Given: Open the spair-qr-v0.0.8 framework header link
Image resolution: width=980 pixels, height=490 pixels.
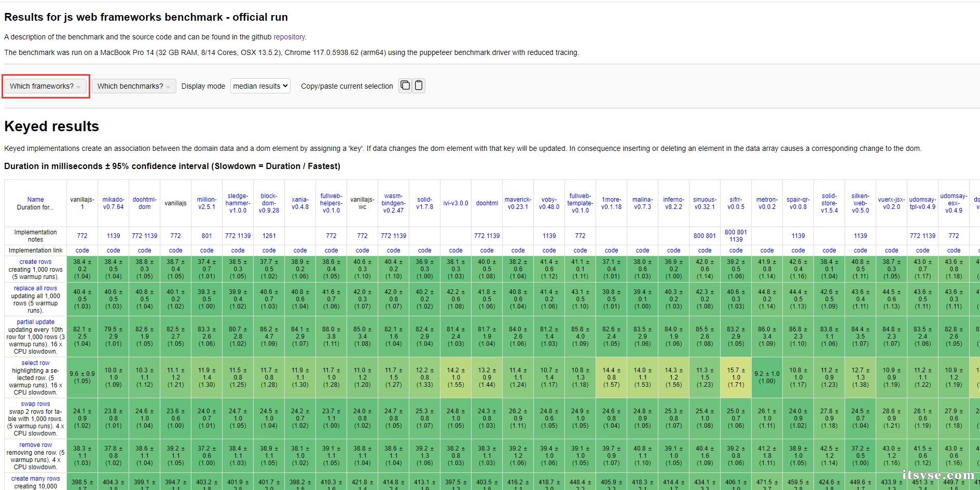Looking at the screenshot, I should click(798, 203).
